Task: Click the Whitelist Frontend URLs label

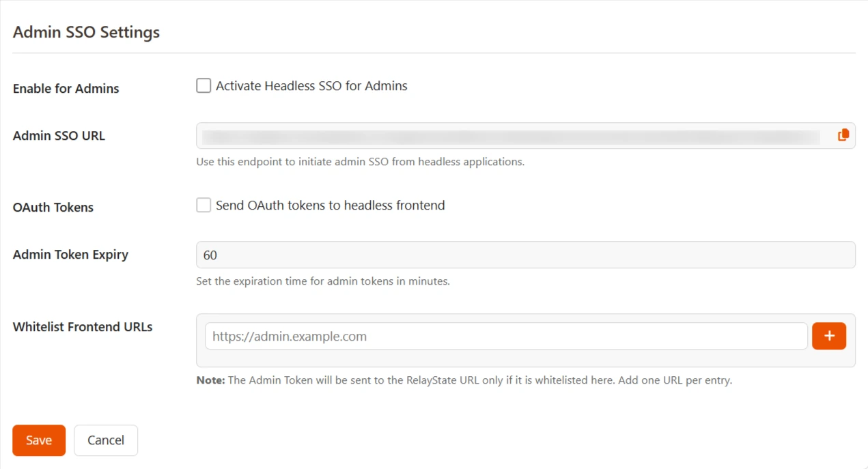Action: click(82, 326)
